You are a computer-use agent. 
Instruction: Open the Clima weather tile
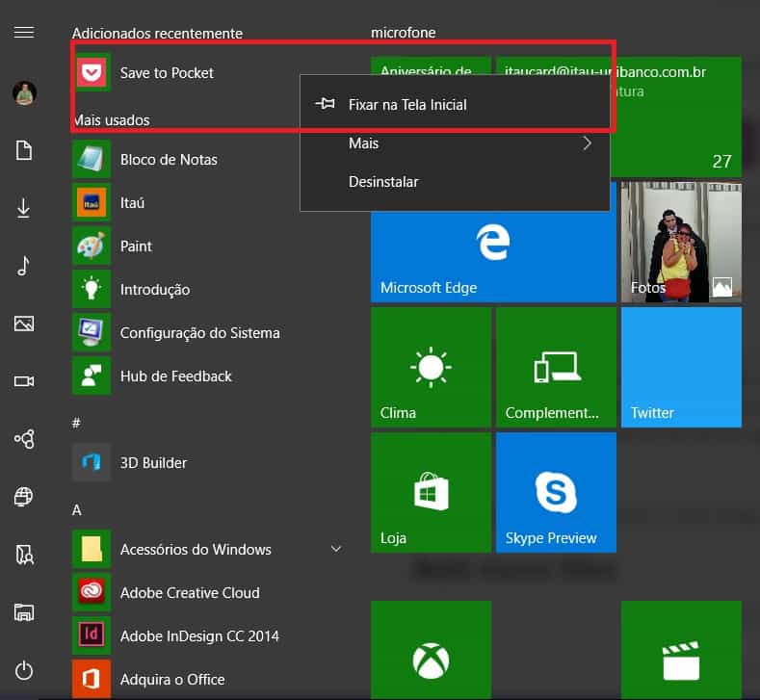tap(431, 367)
